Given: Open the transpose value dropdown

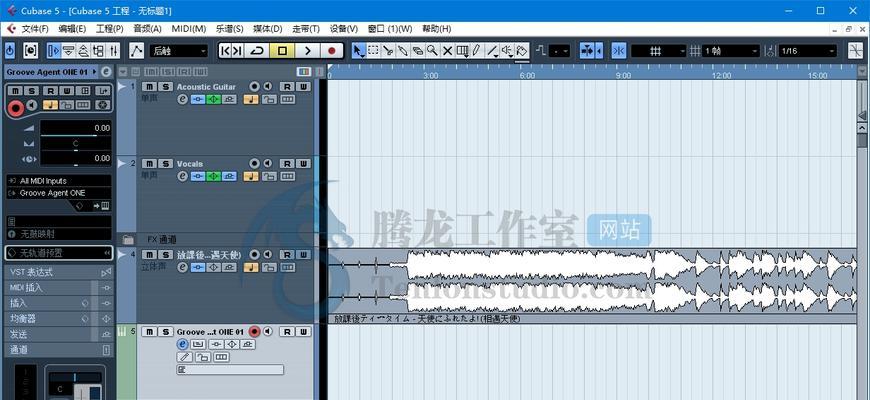Looking at the screenshot, I should tap(559, 51).
